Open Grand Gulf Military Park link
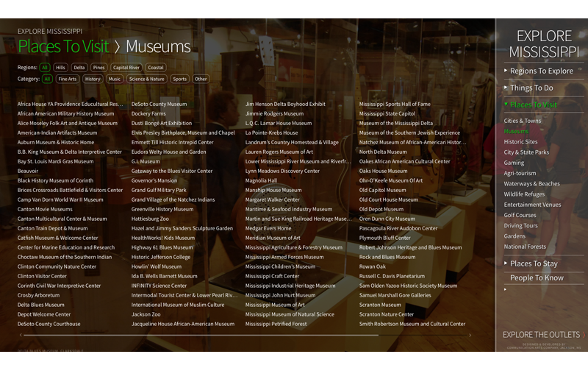The height and width of the screenshot is (368, 588). [x=159, y=190]
